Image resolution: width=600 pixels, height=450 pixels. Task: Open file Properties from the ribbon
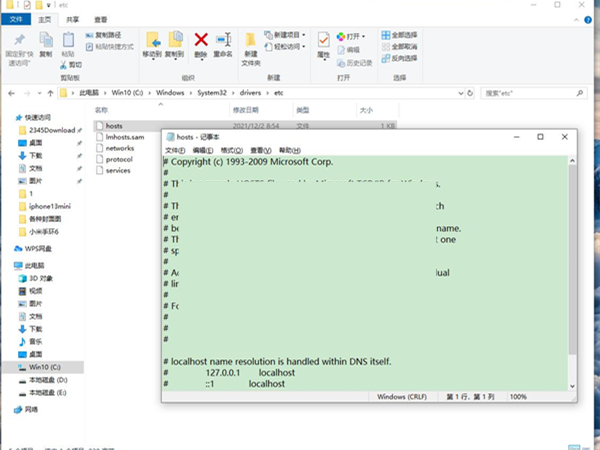(x=324, y=41)
